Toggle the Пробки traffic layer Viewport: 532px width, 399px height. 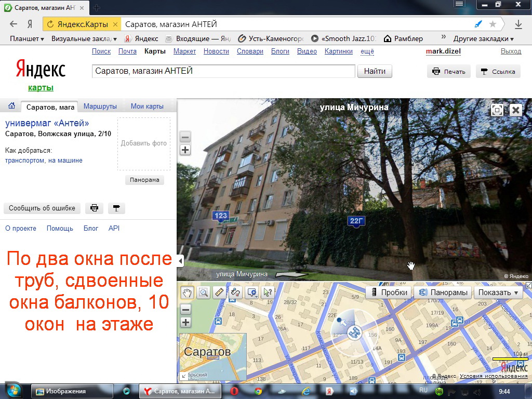pos(389,292)
